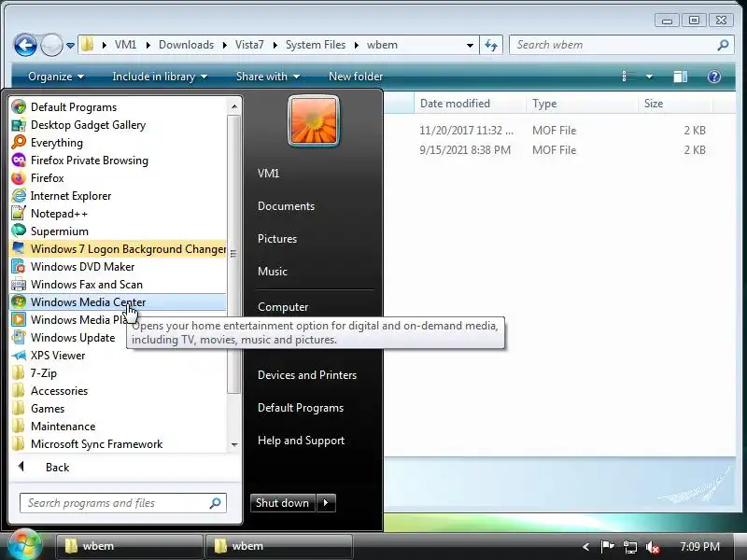Open the Share with dropdown

point(268,77)
